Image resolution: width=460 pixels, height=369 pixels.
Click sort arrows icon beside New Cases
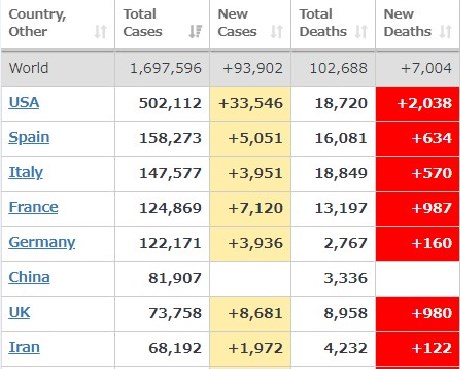[x=277, y=32]
